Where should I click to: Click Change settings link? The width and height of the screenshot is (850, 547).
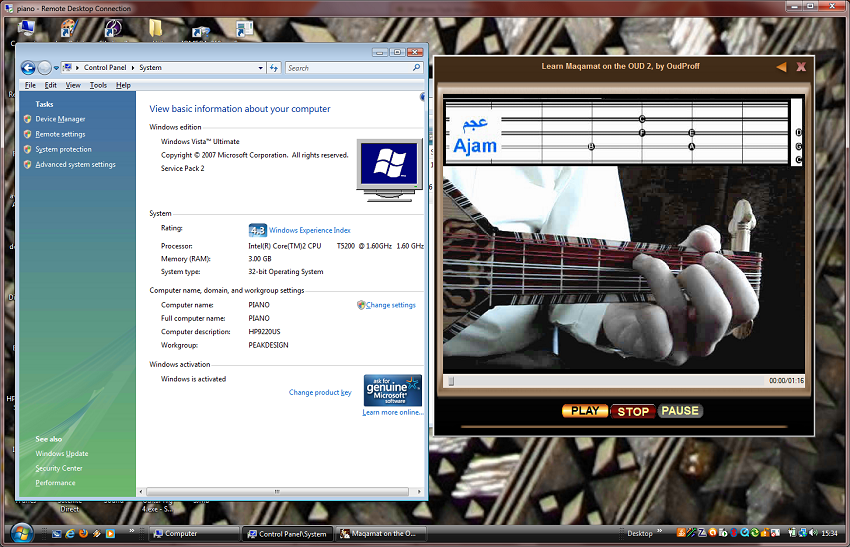(390, 305)
